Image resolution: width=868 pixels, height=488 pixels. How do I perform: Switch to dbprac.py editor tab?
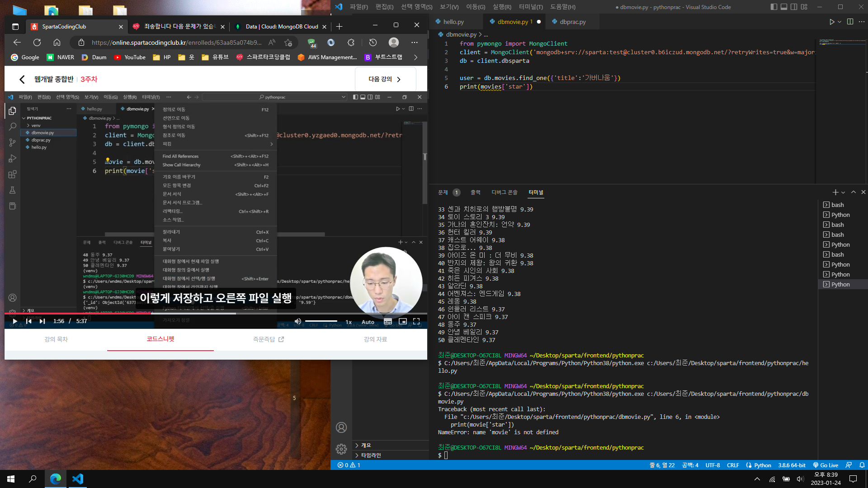572,22
